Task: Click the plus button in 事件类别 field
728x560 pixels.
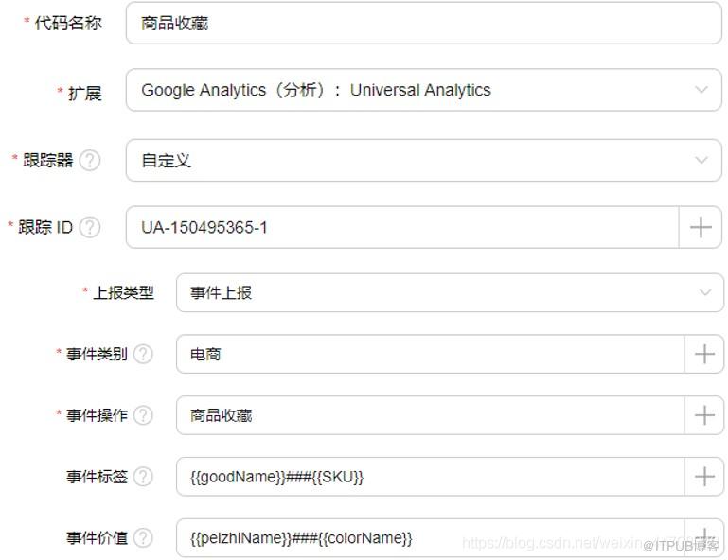Action: click(704, 354)
